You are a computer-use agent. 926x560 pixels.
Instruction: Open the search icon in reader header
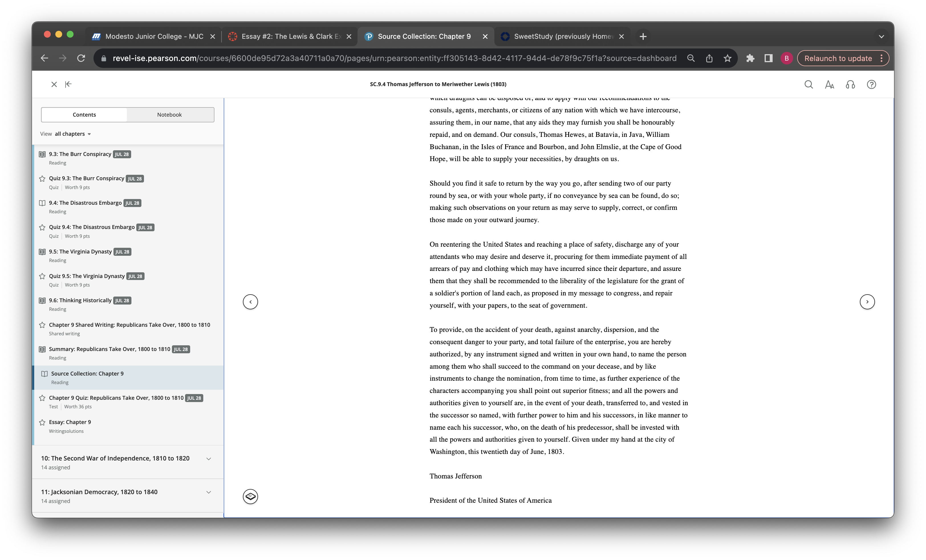(808, 84)
